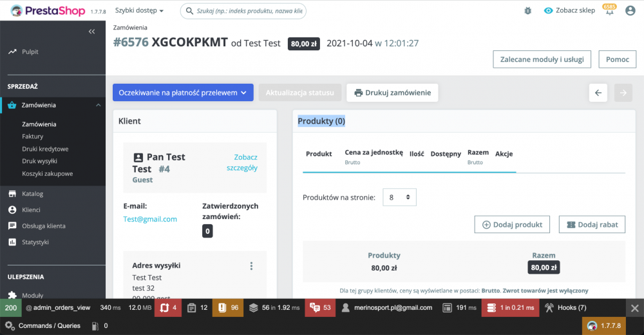Click the PrestaShop logo
This screenshot has width=644, height=335.
tap(48, 11)
